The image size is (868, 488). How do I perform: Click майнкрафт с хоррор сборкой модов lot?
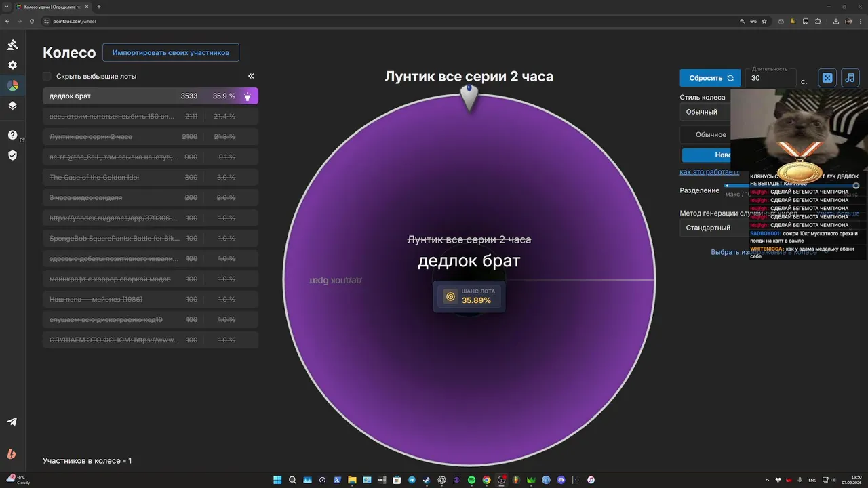coord(151,279)
